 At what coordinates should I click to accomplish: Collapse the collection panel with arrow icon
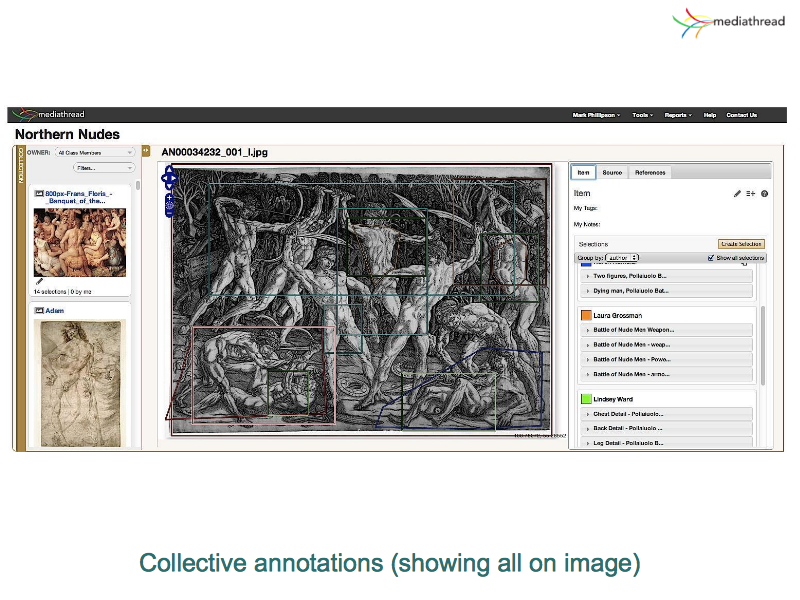146,151
